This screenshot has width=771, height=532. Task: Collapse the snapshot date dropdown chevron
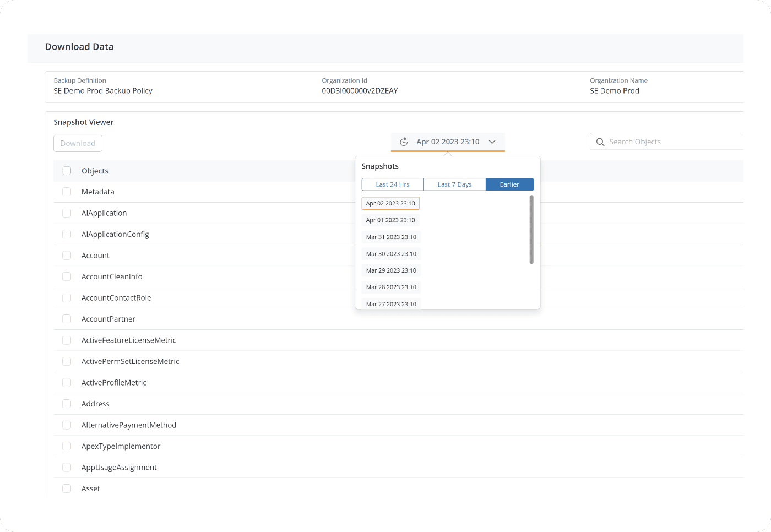point(492,142)
